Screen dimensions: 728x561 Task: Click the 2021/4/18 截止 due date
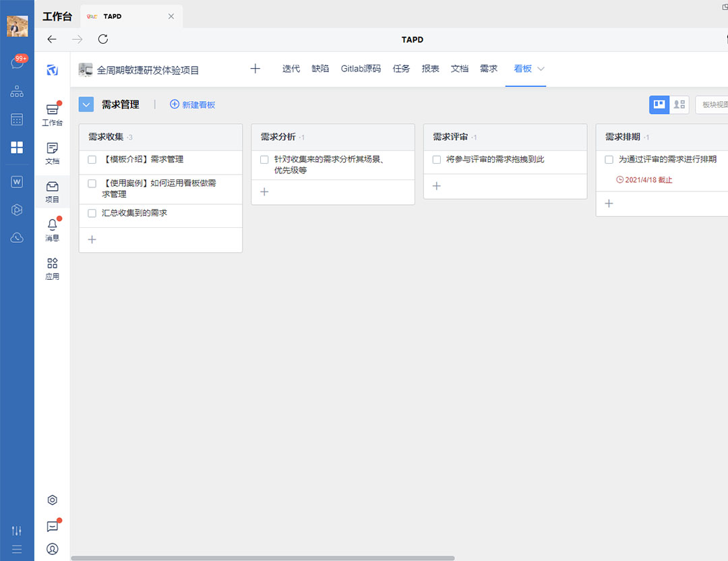click(x=644, y=180)
